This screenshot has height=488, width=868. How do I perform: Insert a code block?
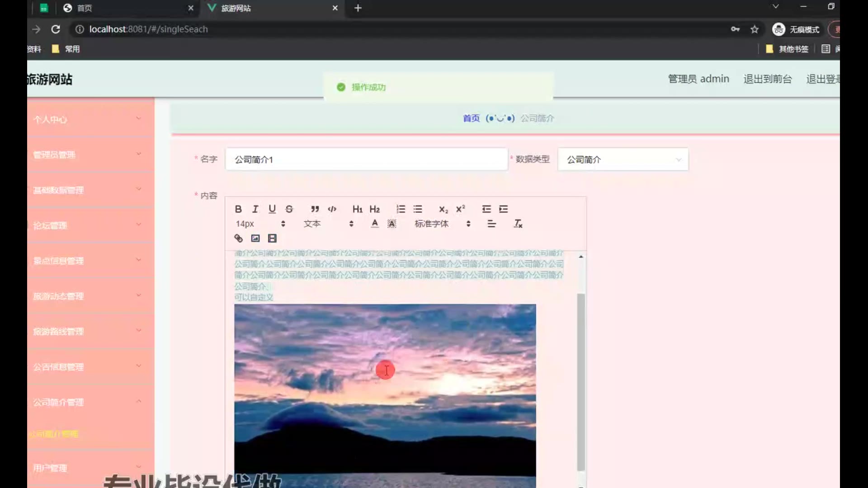[332, 209]
